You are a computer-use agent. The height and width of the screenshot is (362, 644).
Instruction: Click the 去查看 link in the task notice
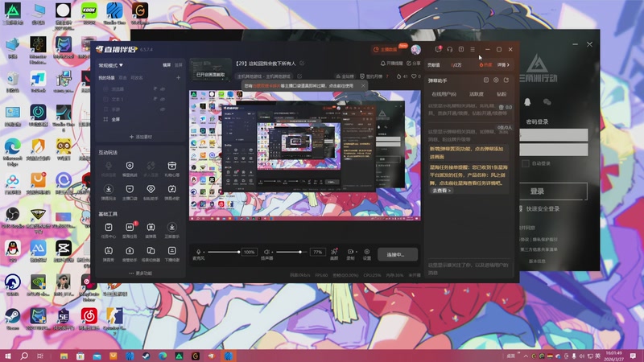point(441,191)
